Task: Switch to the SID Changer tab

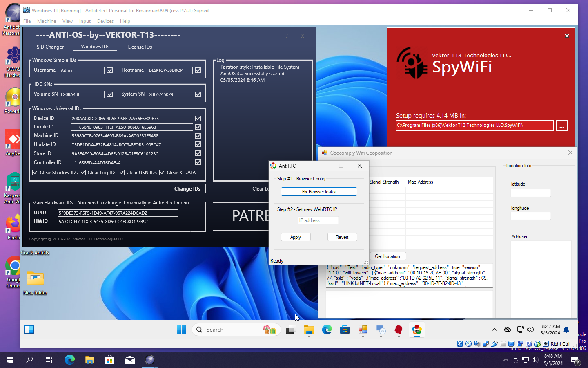Action: (x=50, y=47)
